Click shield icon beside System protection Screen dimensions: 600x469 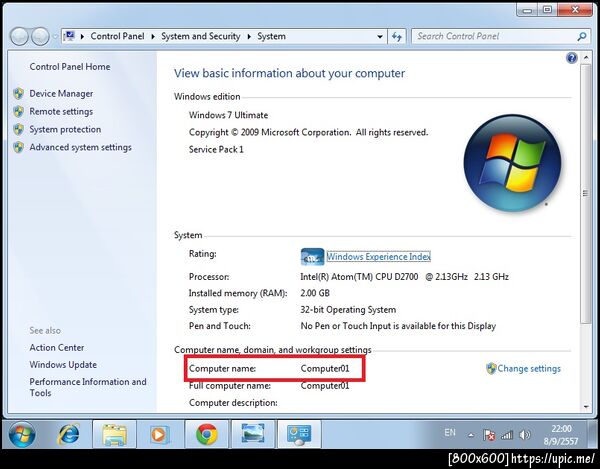18,129
